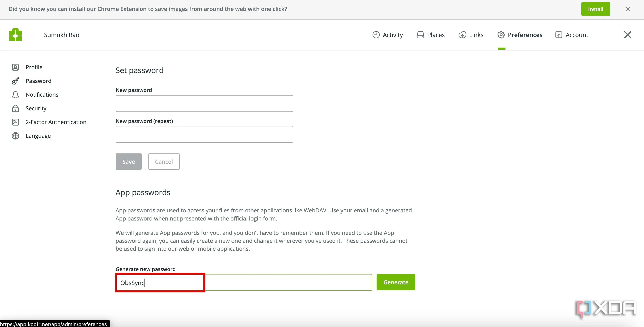
Task: Click the Language globe icon
Action: [x=15, y=136]
